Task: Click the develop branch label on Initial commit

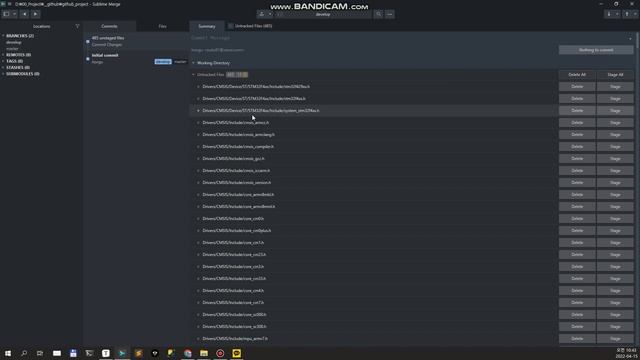Action: pyautogui.click(x=163, y=62)
